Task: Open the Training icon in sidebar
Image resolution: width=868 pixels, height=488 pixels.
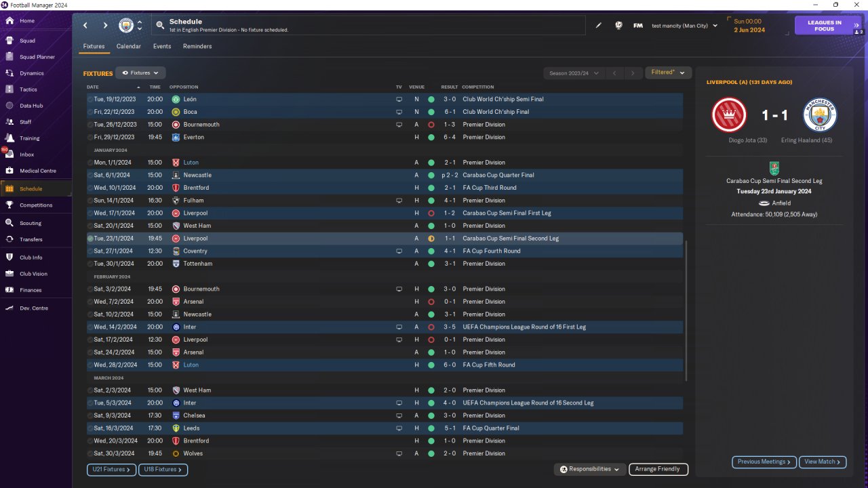Action: pyautogui.click(x=9, y=138)
